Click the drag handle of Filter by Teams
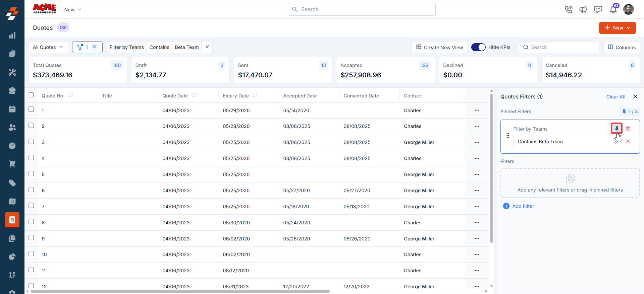 pos(508,136)
